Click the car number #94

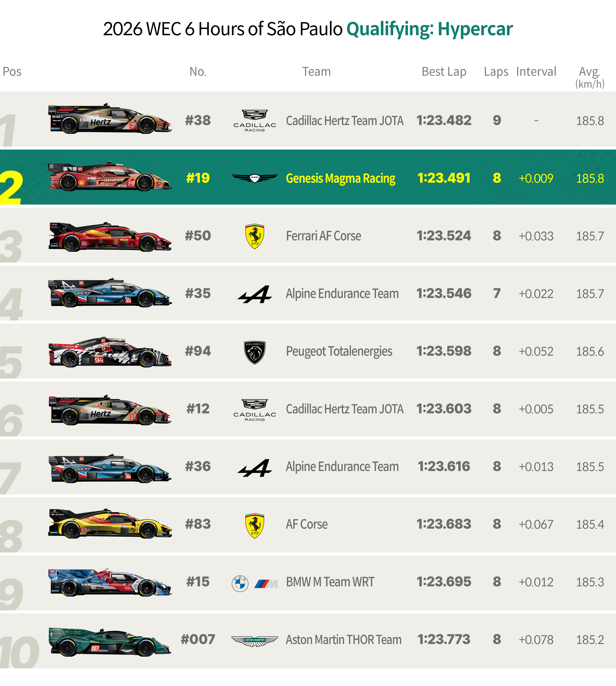(198, 351)
